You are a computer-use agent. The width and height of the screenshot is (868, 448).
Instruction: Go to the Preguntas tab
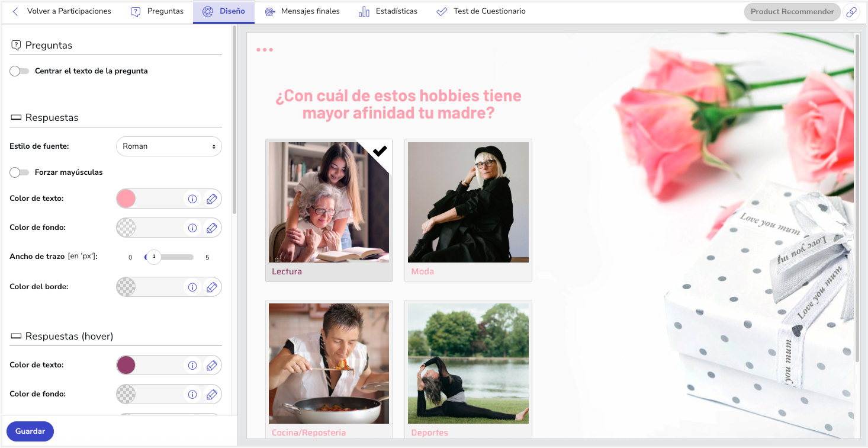click(157, 11)
